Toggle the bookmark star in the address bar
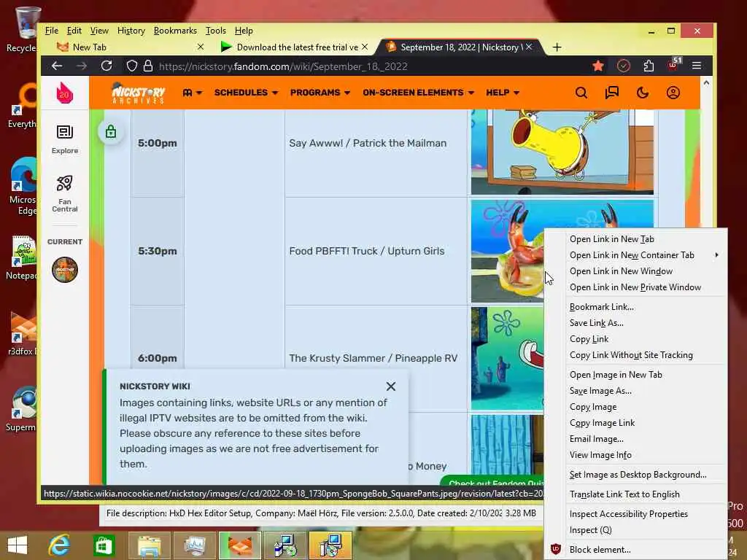The width and height of the screenshot is (747, 560). 598,66
